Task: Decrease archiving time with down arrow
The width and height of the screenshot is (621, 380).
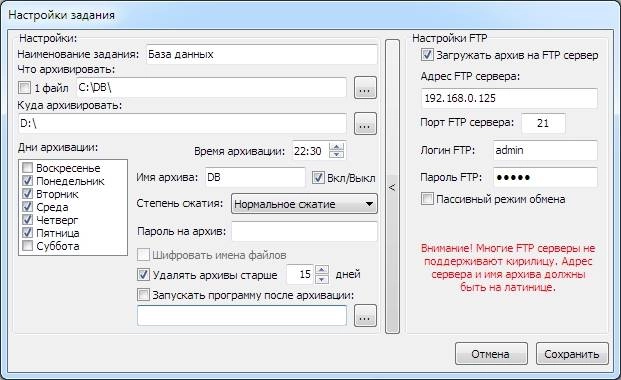Action: 337,155
